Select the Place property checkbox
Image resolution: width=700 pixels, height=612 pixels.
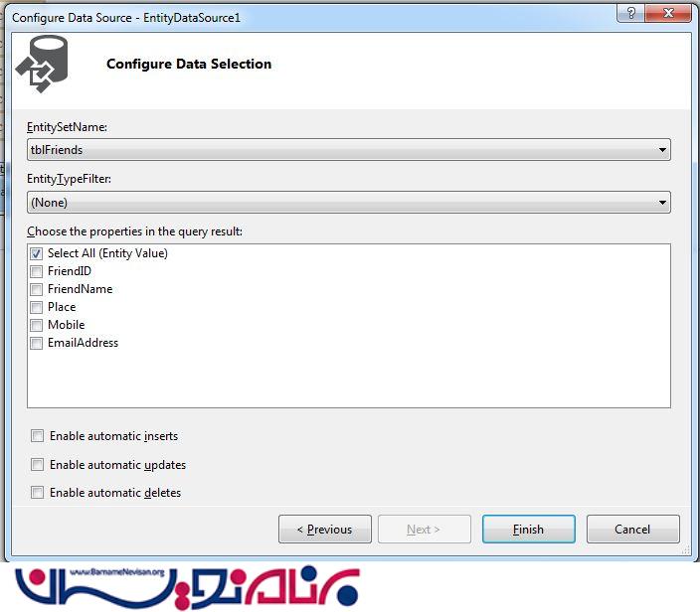tap(37, 307)
